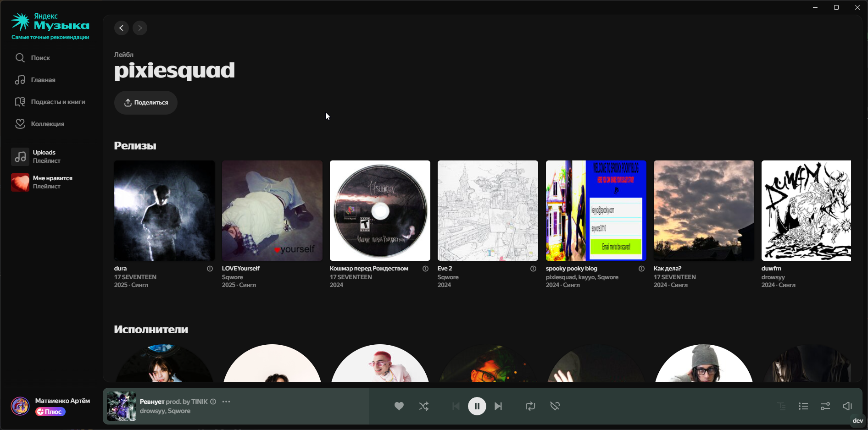The image size is (868, 430).
Task: Open the Как дела? single cover
Action: click(704, 210)
